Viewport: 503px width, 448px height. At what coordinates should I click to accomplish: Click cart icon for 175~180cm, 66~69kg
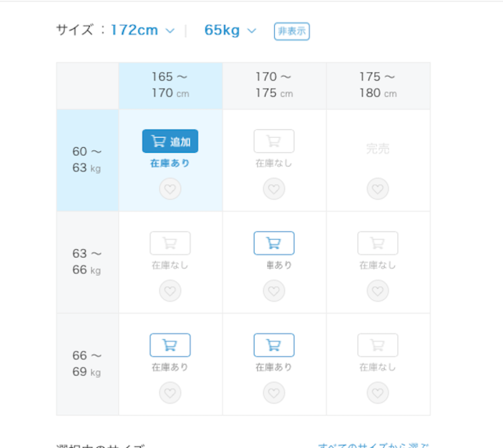378,345
